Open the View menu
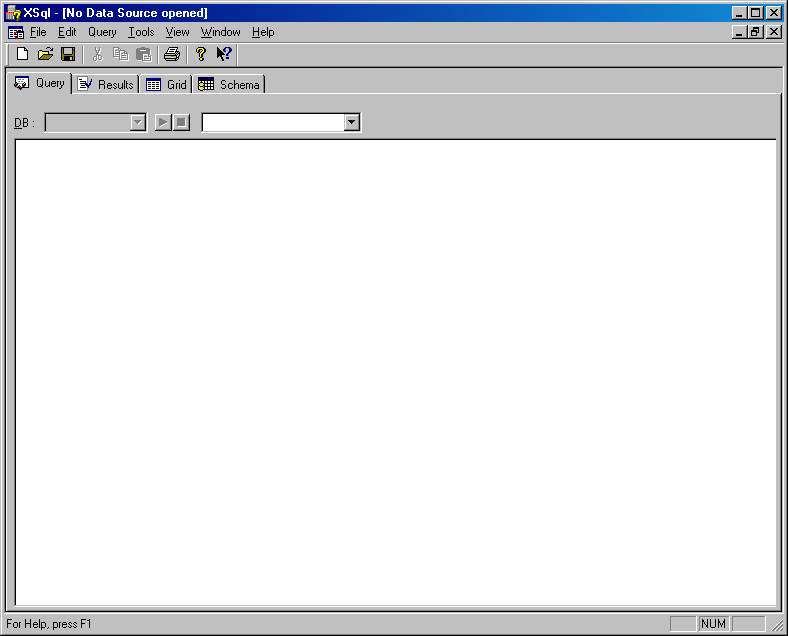The image size is (788, 636). (177, 32)
